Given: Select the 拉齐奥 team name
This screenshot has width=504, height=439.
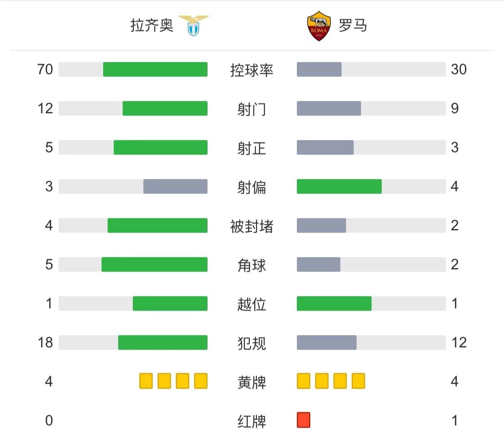Looking at the screenshot, I should pos(151,26).
